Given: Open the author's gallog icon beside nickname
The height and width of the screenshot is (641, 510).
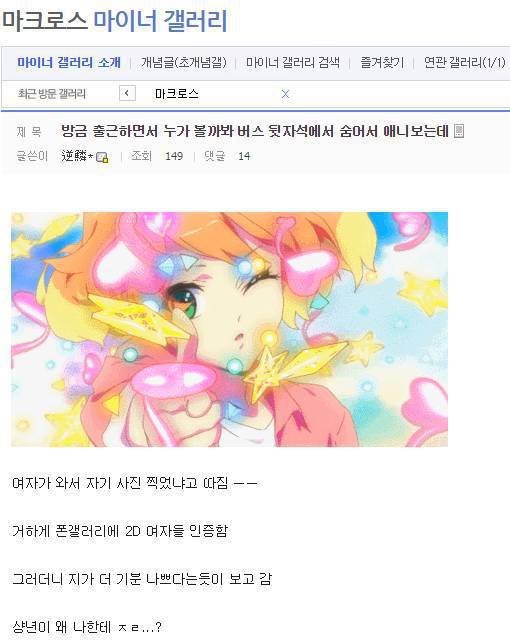Looking at the screenshot, I should [x=102, y=157].
